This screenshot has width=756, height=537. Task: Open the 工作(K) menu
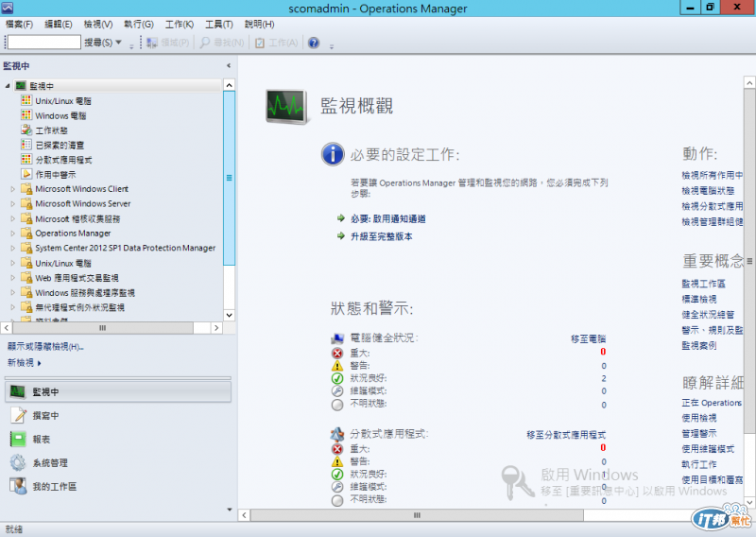180,25
